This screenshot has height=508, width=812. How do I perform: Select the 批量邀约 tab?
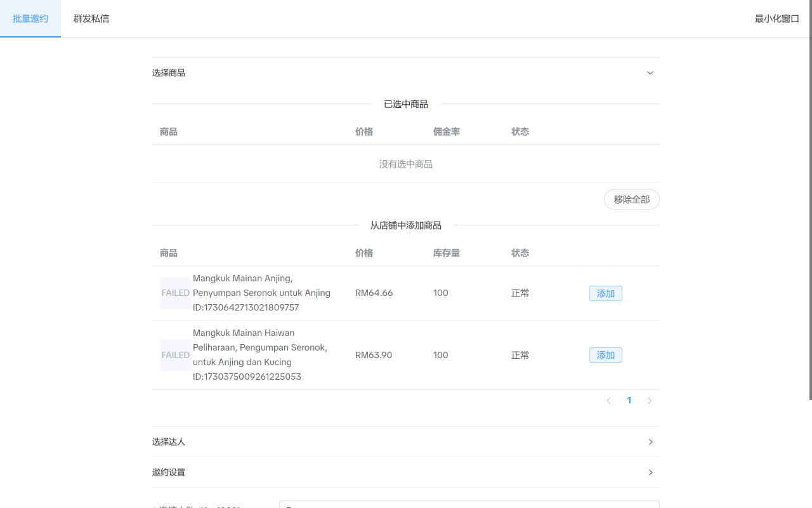click(29, 18)
